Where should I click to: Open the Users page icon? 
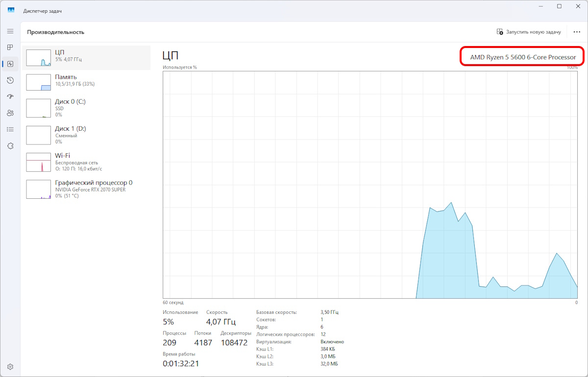10,113
